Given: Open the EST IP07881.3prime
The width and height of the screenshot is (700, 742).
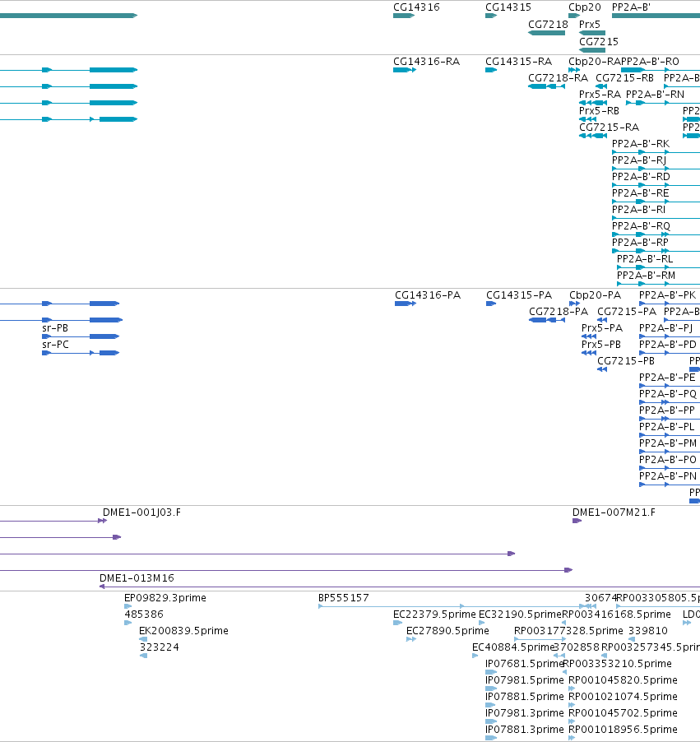Looking at the screenshot, I should [x=525, y=730].
